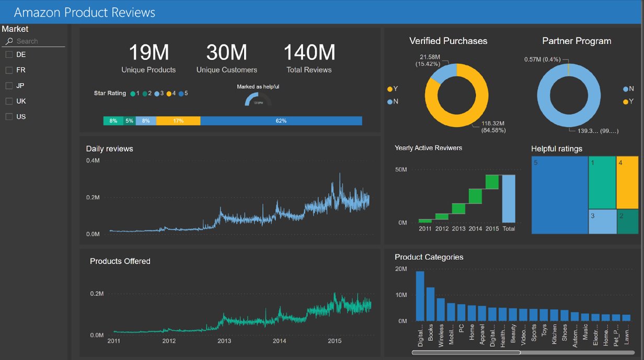Click the Helpful ratings title
The height and width of the screenshot is (360, 644).
pyautogui.click(x=557, y=149)
